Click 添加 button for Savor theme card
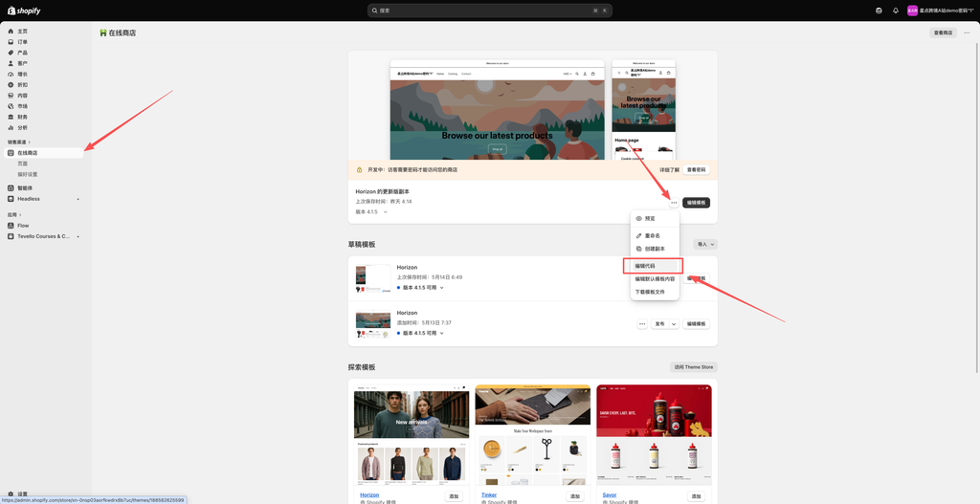 tap(697, 496)
